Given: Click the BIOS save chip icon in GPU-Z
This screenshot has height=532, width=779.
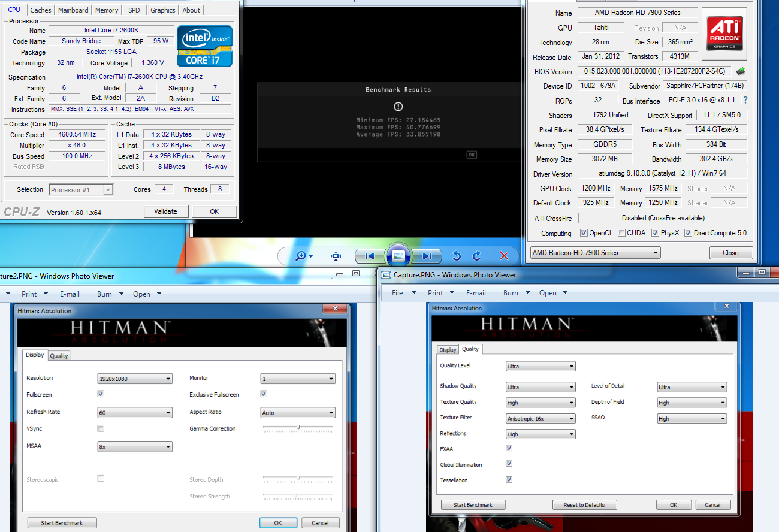Looking at the screenshot, I should (x=741, y=71).
